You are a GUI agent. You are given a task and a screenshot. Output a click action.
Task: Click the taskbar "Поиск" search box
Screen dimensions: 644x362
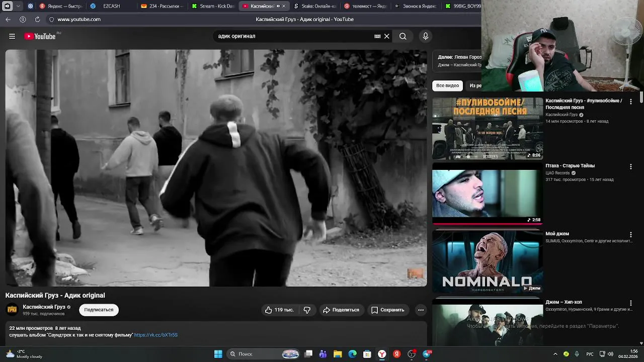(x=263, y=354)
